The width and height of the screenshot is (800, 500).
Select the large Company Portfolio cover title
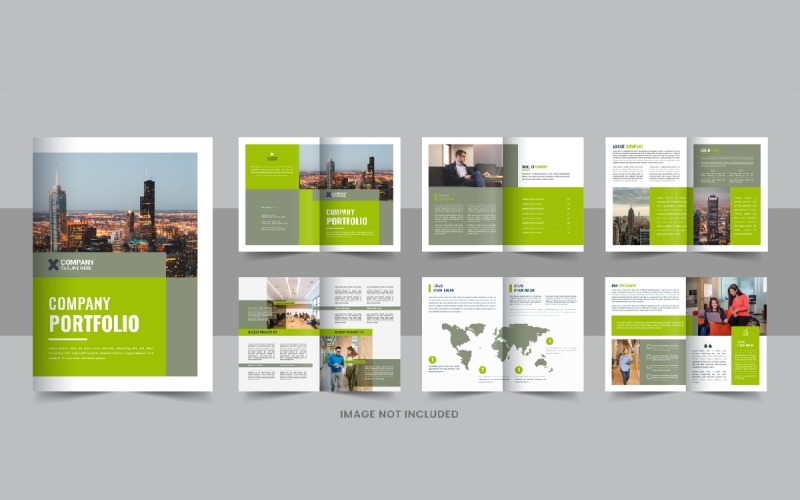pyautogui.click(x=94, y=314)
